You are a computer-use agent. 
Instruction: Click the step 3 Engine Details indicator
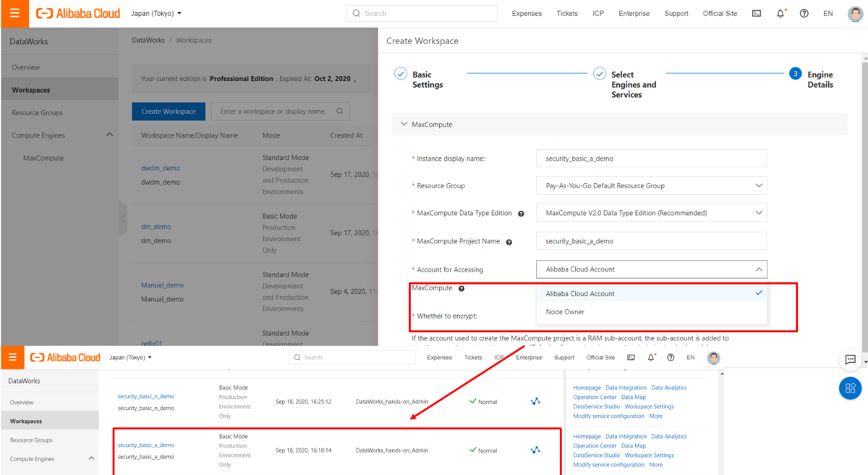click(795, 74)
